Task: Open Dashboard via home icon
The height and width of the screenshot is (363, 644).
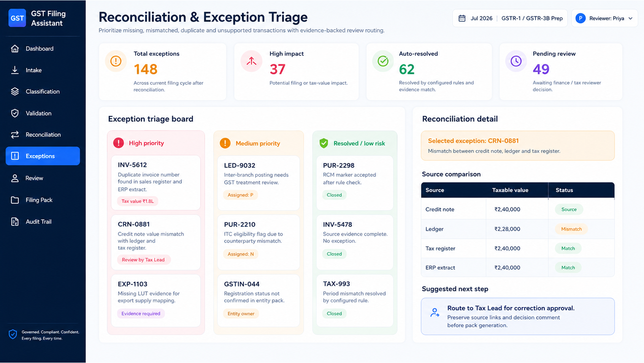Action: pyautogui.click(x=15, y=49)
